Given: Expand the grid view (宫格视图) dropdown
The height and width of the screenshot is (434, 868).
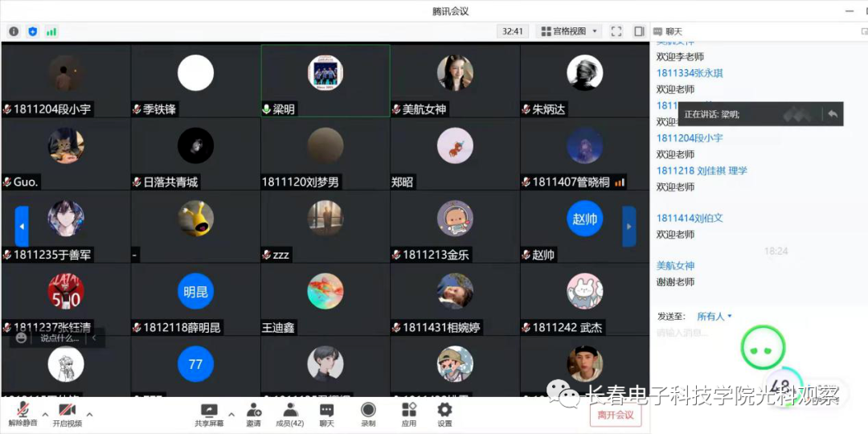Looking at the screenshot, I should tap(569, 31).
